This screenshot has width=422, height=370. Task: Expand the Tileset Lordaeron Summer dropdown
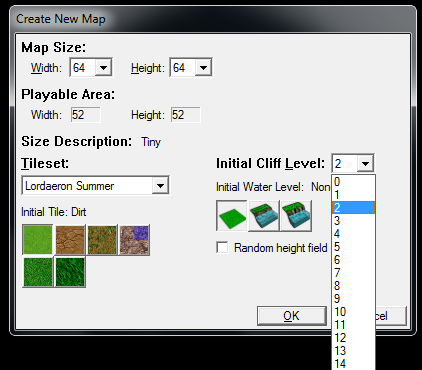(160, 186)
